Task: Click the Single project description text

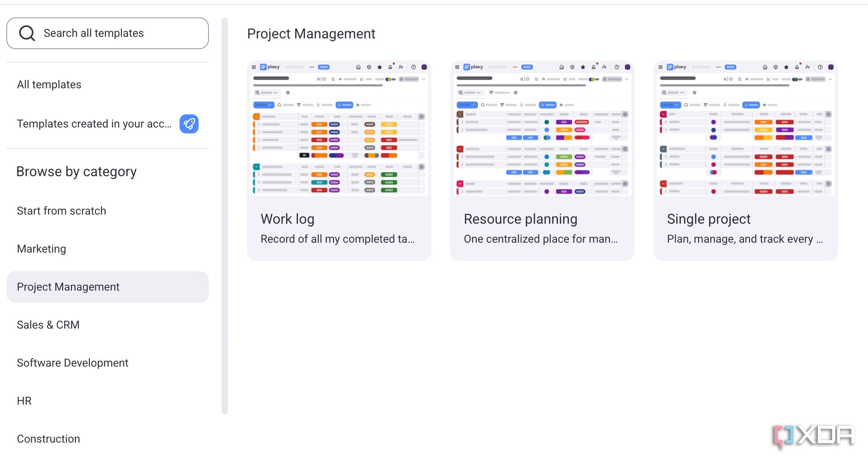Action: pos(745,239)
